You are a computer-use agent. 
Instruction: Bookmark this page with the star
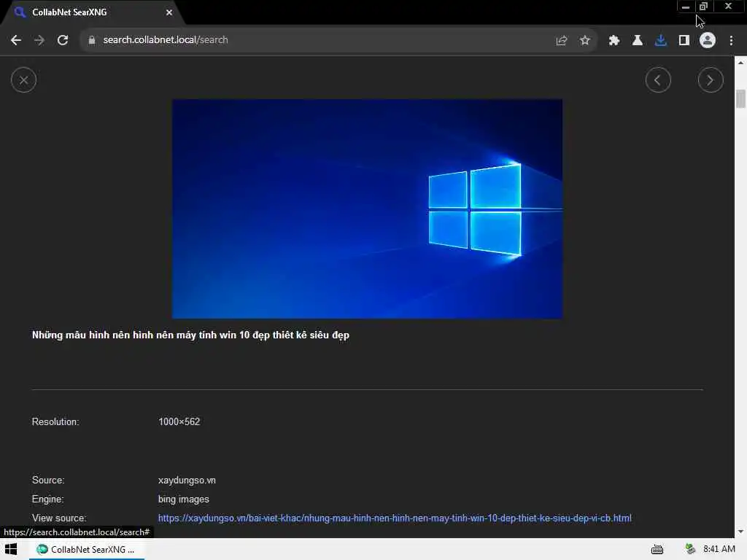tap(585, 41)
